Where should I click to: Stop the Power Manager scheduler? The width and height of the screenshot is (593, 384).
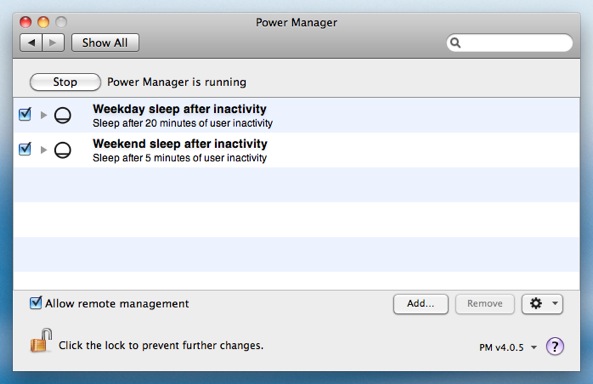tap(65, 82)
